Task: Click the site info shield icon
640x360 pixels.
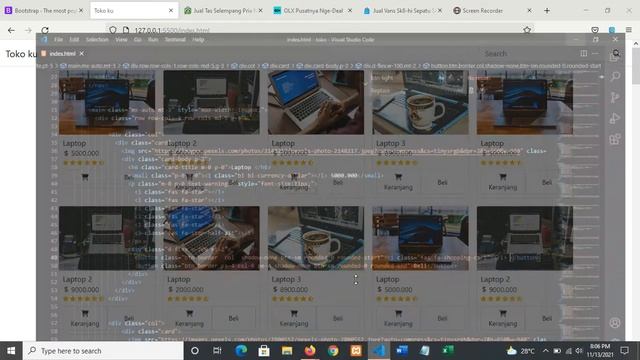Action: point(113,30)
